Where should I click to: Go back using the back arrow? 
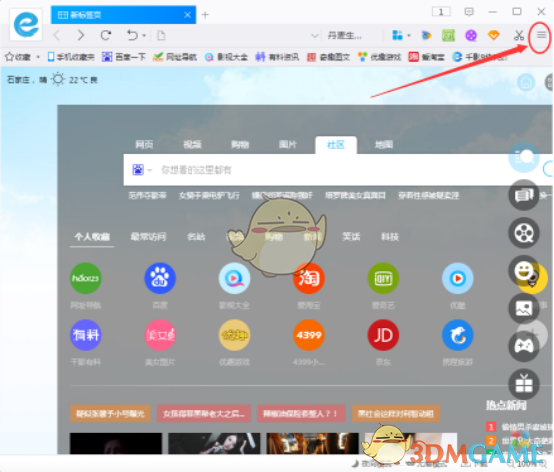click(x=57, y=35)
